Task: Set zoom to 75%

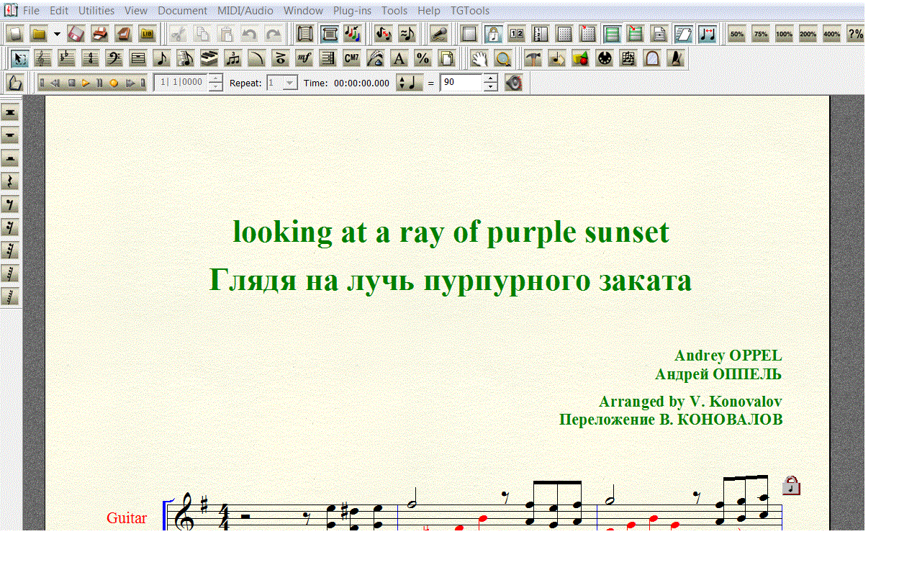Action: point(761,34)
